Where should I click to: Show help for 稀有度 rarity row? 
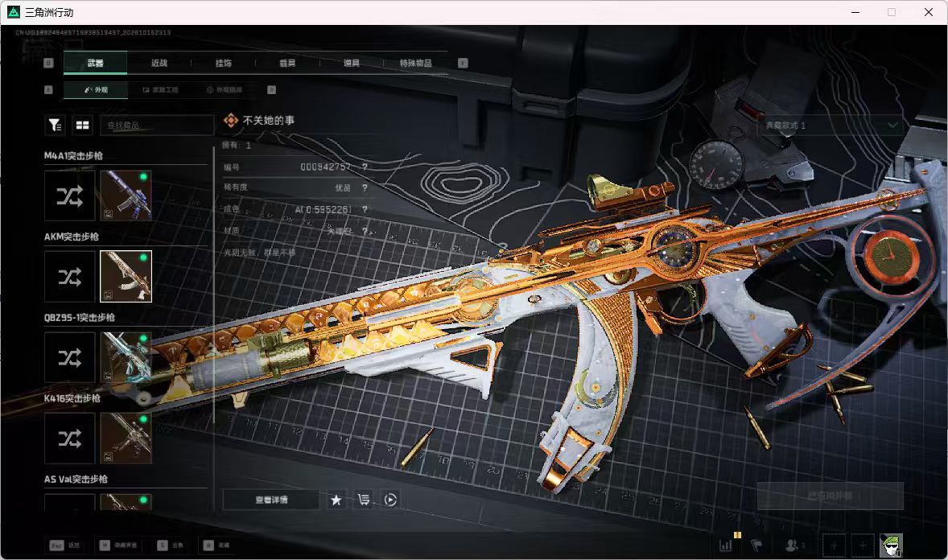pyautogui.click(x=365, y=187)
